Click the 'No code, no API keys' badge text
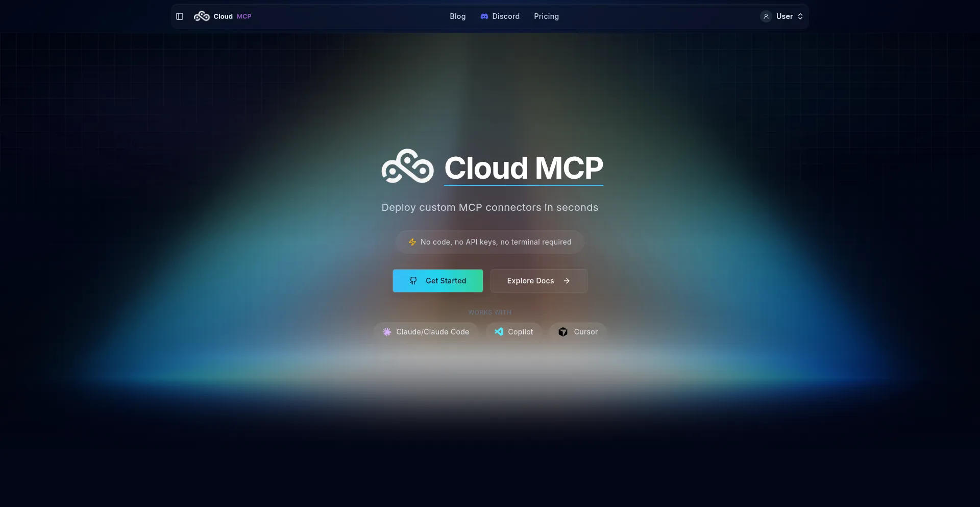The width and height of the screenshot is (980, 507). [x=496, y=242]
